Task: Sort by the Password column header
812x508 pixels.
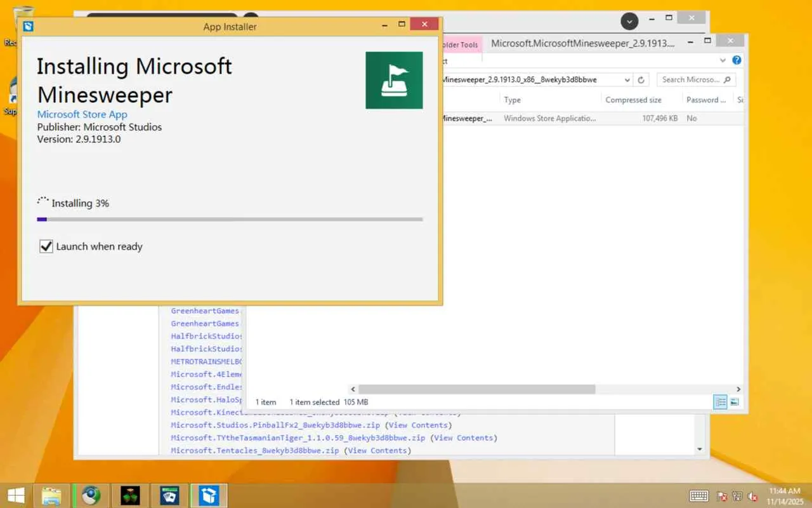Action: [x=706, y=100]
